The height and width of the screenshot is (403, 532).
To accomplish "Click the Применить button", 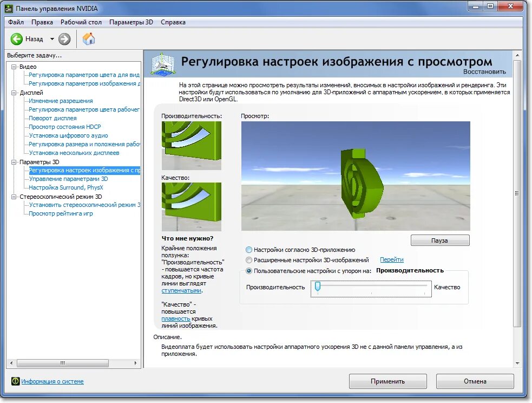I will [x=388, y=381].
